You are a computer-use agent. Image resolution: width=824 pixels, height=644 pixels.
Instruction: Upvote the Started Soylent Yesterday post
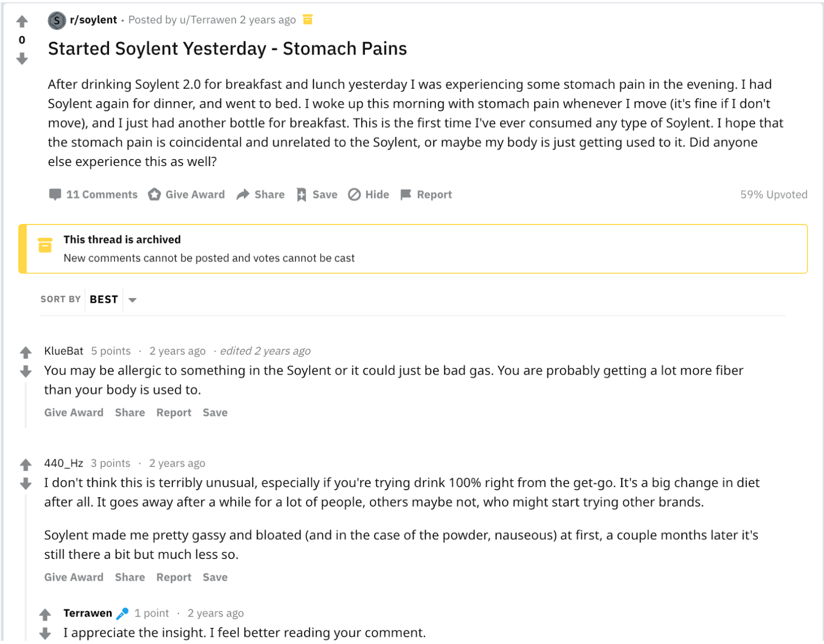pyautogui.click(x=22, y=21)
